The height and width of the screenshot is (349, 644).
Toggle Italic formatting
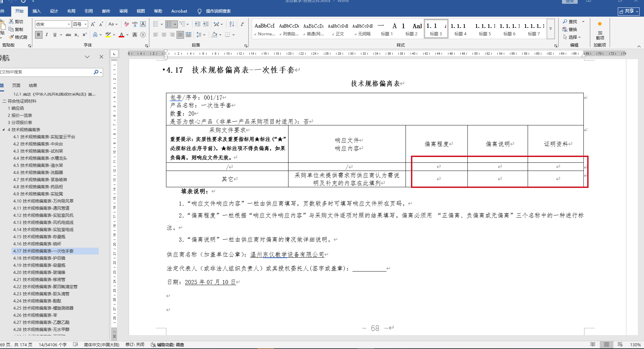point(47,35)
